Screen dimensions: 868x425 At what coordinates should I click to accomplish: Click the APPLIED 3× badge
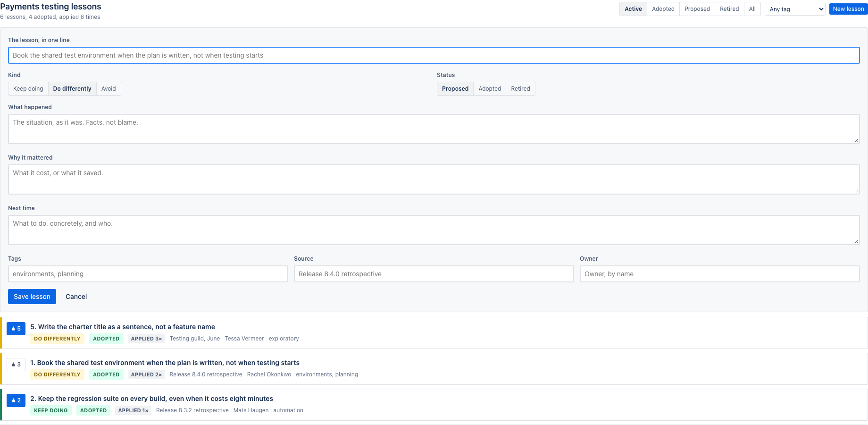147,339
